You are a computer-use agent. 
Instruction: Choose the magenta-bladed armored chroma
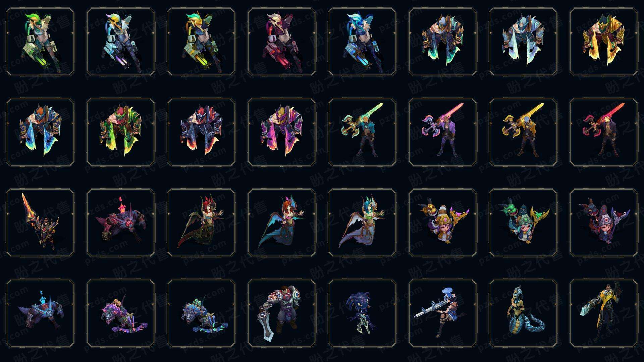[282, 132]
